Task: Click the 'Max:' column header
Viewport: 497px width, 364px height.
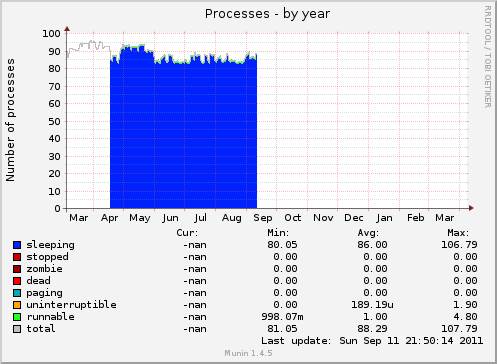Action: point(458,233)
